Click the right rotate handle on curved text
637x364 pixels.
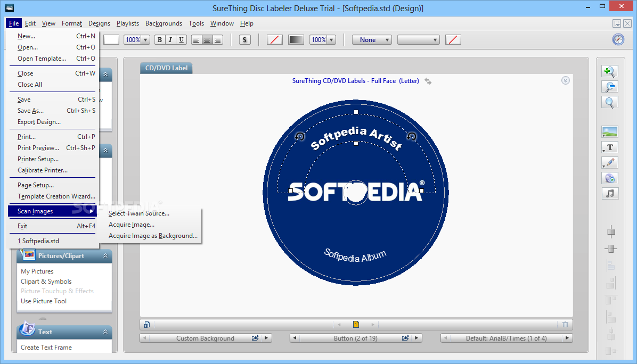[x=412, y=136]
